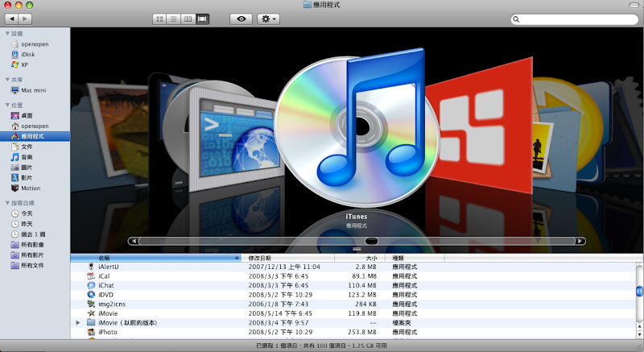
Task: Sort by 大小 column header
Action: tap(371, 258)
